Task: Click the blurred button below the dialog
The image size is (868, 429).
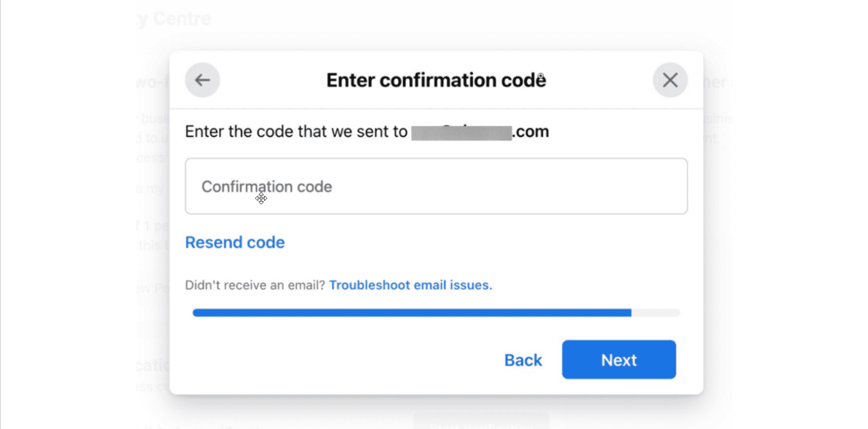Action: tap(481, 422)
